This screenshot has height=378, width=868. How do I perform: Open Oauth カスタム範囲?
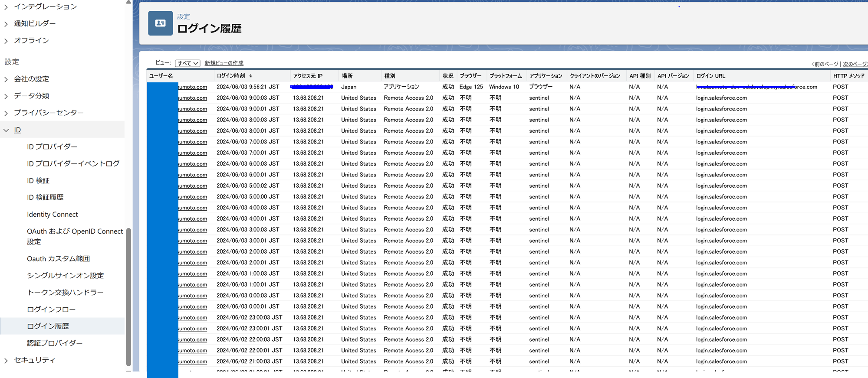pyautogui.click(x=58, y=259)
